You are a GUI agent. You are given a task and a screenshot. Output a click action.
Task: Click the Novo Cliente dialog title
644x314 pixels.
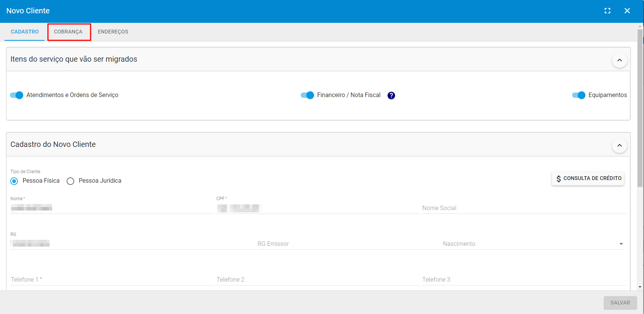click(x=28, y=11)
